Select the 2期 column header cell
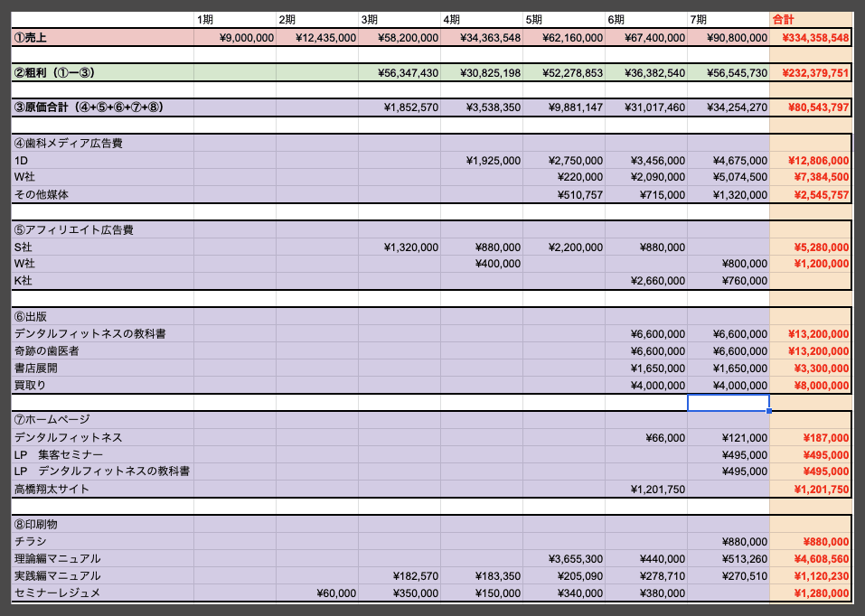 (317, 20)
